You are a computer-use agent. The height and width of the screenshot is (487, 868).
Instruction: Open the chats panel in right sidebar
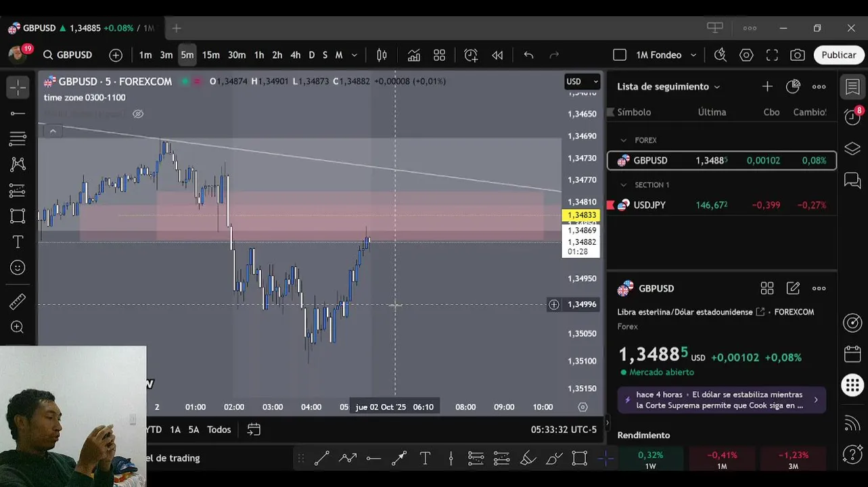(852, 180)
